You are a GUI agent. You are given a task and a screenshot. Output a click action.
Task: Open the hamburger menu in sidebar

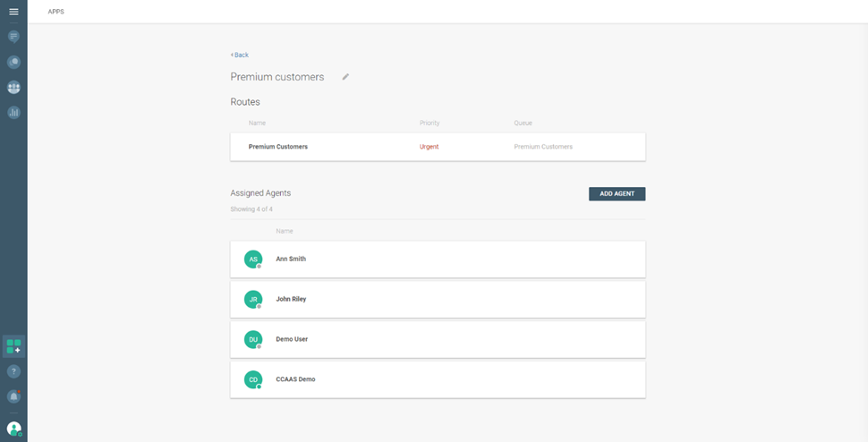pos(13,12)
